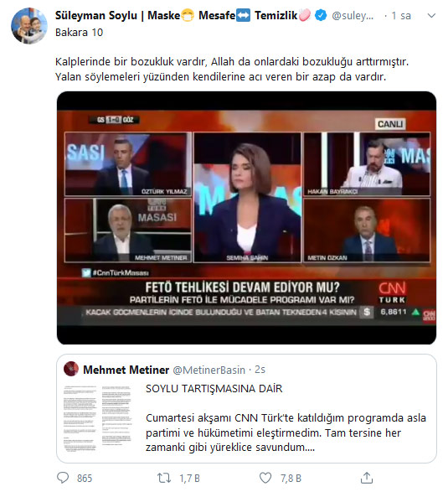Open the Mehmet Metiner quoted name
The width and height of the screenshot is (448, 492).
[x=126, y=370]
